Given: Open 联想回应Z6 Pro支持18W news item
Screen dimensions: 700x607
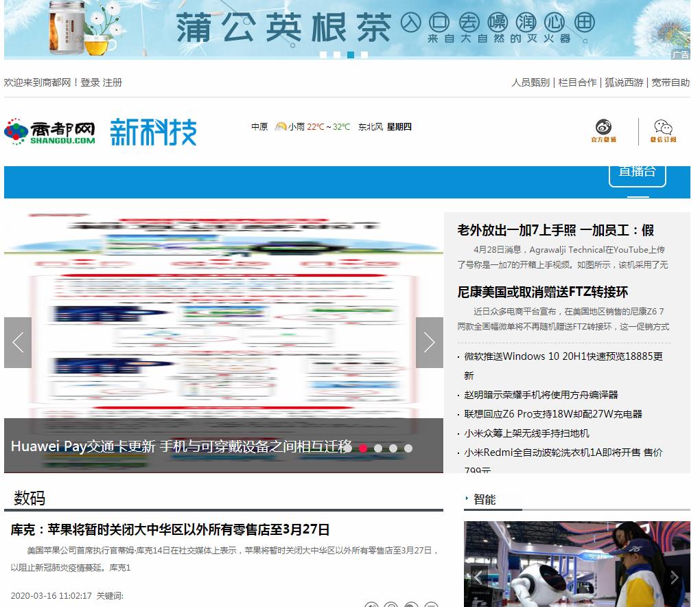Looking at the screenshot, I should (552, 414).
